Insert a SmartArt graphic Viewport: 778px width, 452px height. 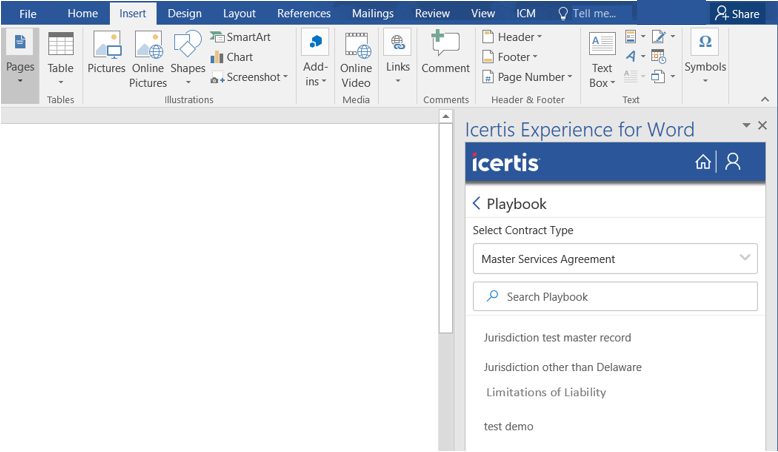[240, 37]
